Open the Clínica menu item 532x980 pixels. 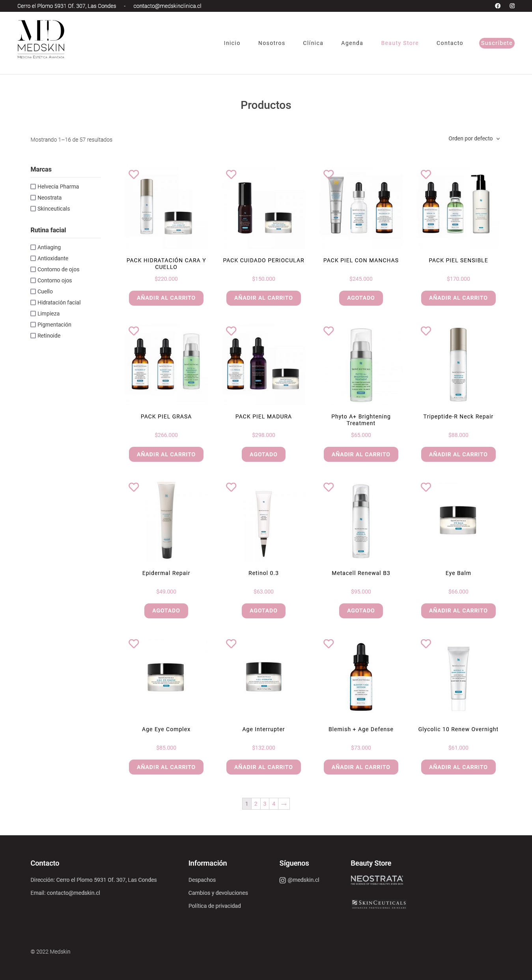(x=313, y=43)
